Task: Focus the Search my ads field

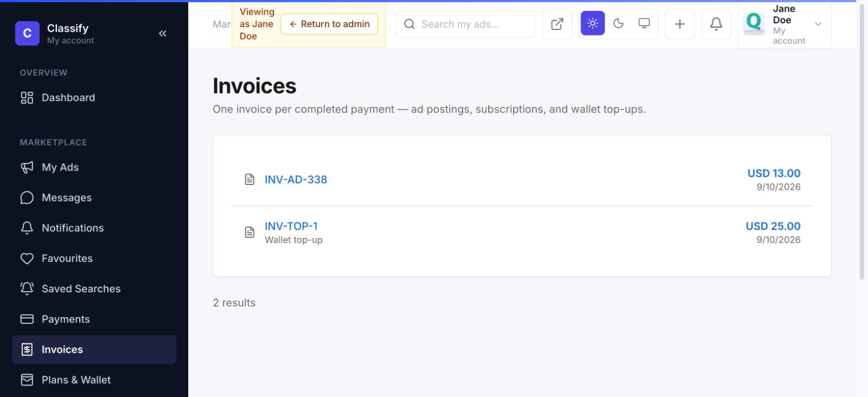Action: (466, 24)
